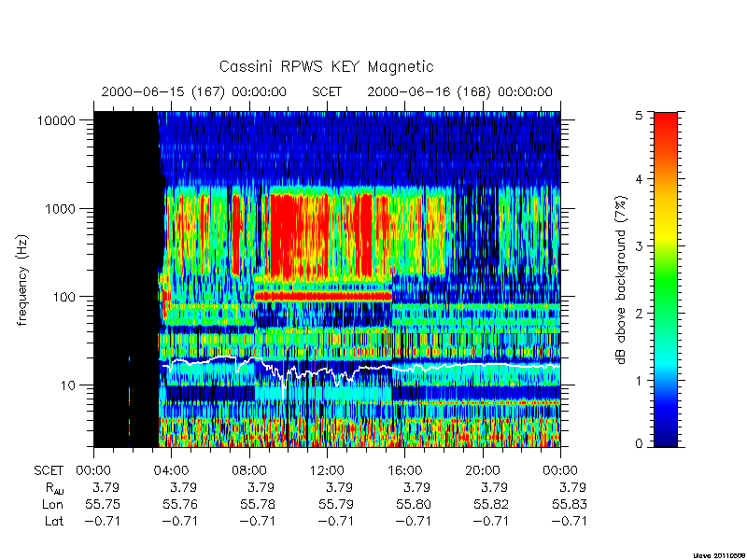Click the red 100 Hz horizontal band in the spectrogram

tap(323, 296)
